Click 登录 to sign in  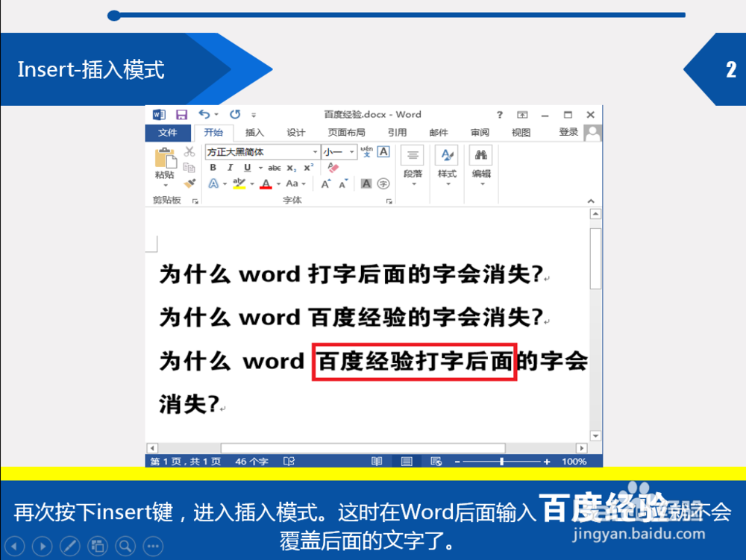click(568, 132)
